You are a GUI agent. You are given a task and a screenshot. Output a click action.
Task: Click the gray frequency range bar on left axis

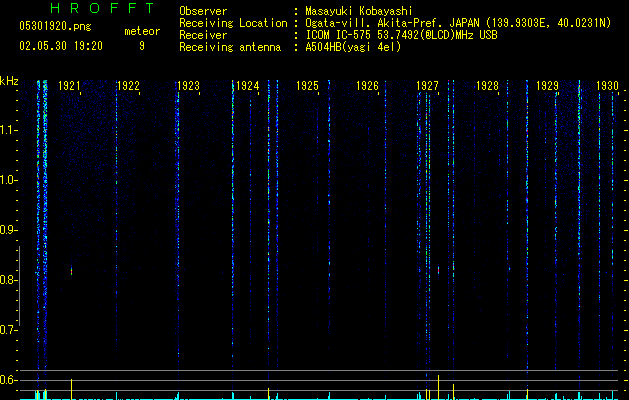click(x=19, y=286)
